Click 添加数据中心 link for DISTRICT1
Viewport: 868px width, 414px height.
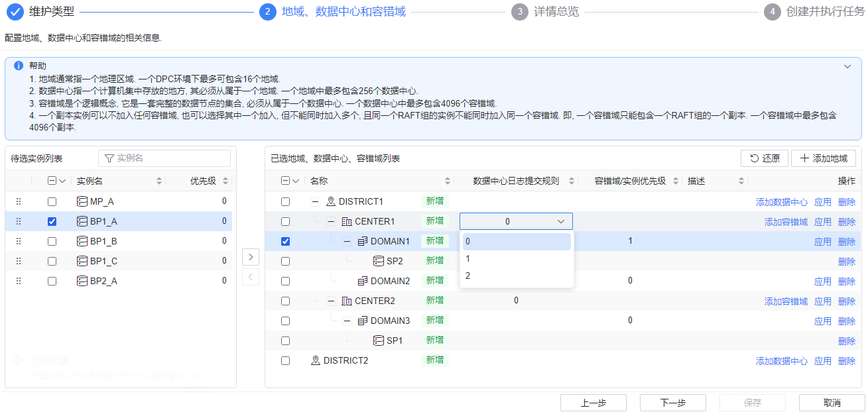click(x=782, y=202)
